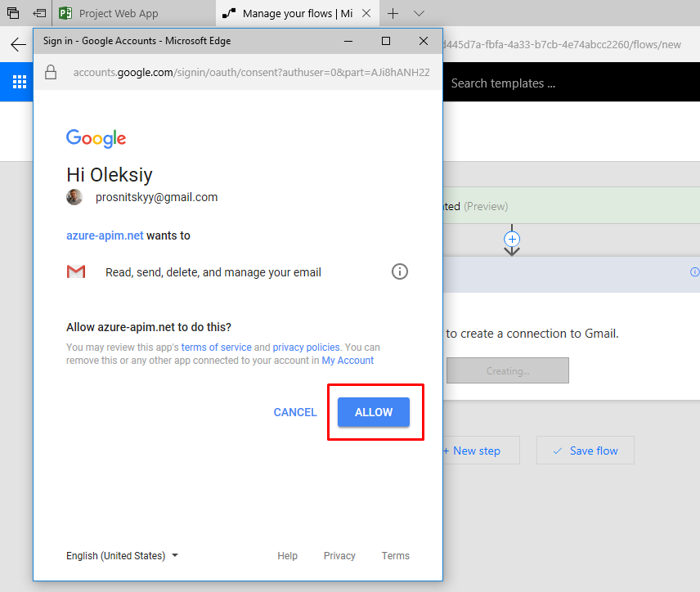This screenshot has height=592, width=700.
Task: Click the CANCEL button
Action: pos(295,412)
